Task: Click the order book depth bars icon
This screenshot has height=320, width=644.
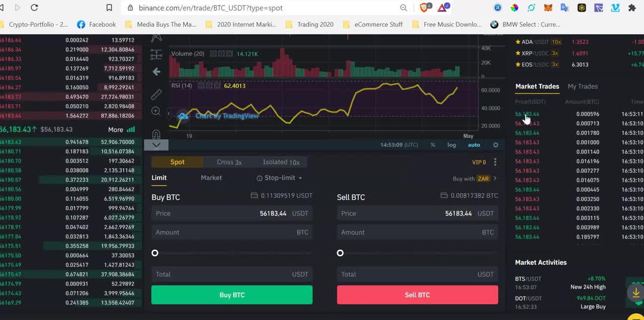Action: click(131, 129)
